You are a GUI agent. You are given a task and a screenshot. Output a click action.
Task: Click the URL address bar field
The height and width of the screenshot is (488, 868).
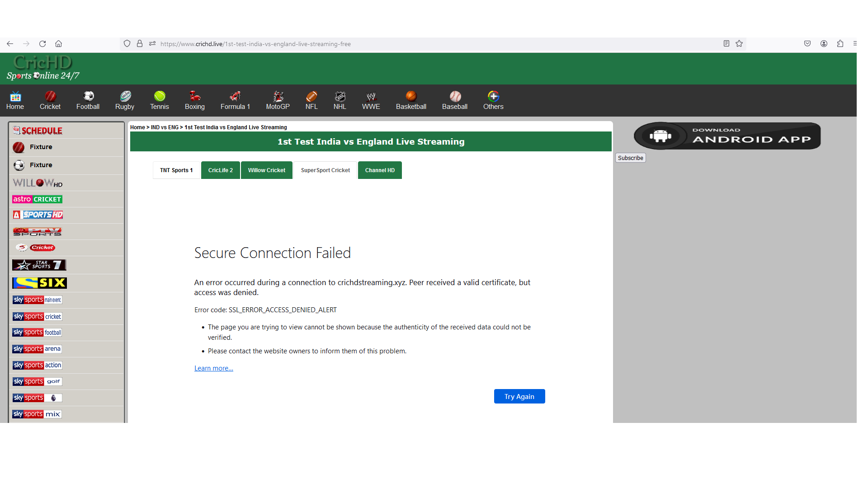[x=434, y=44]
